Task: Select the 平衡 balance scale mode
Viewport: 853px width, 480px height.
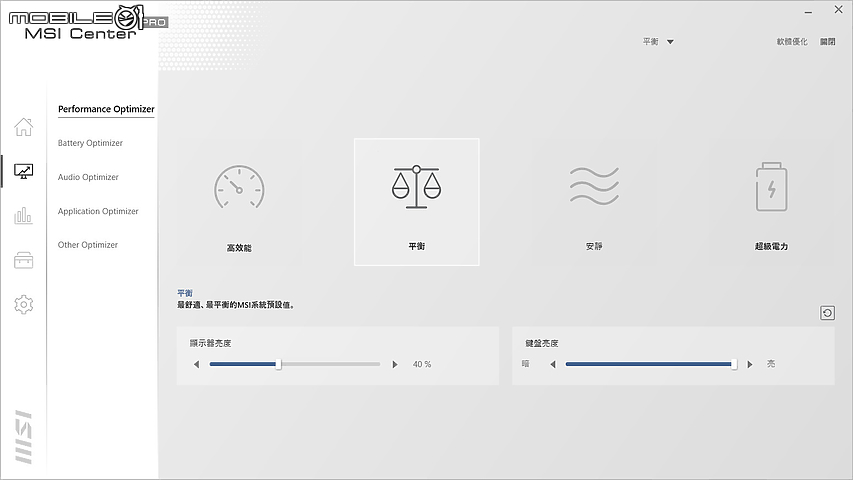Action: pos(417,202)
